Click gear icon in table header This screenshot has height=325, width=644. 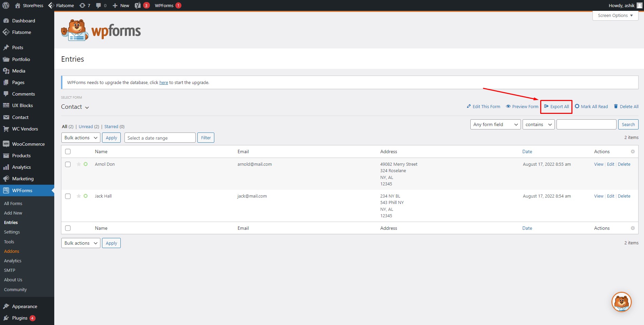[x=632, y=151]
